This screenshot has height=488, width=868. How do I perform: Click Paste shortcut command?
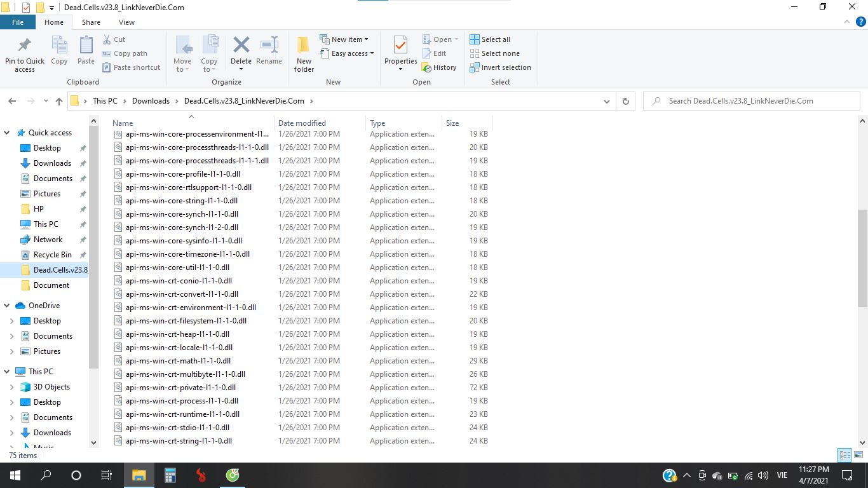[x=132, y=67]
